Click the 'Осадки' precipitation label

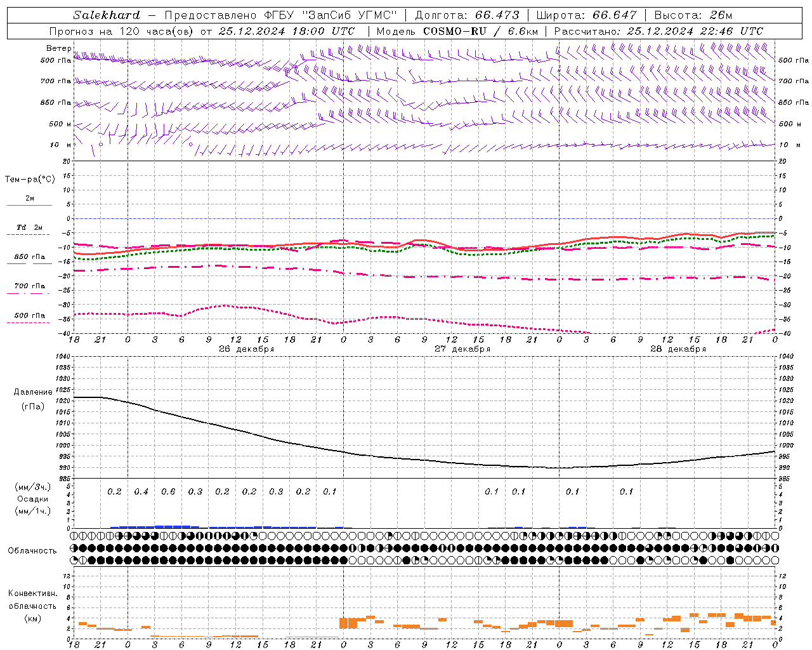pyautogui.click(x=33, y=499)
